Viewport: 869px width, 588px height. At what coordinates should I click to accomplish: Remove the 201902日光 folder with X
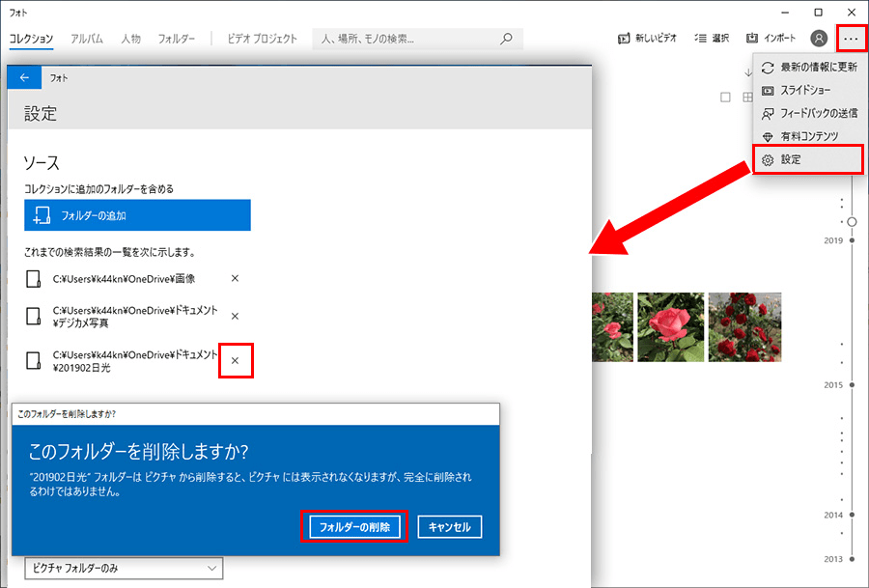click(x=236, y=360)
